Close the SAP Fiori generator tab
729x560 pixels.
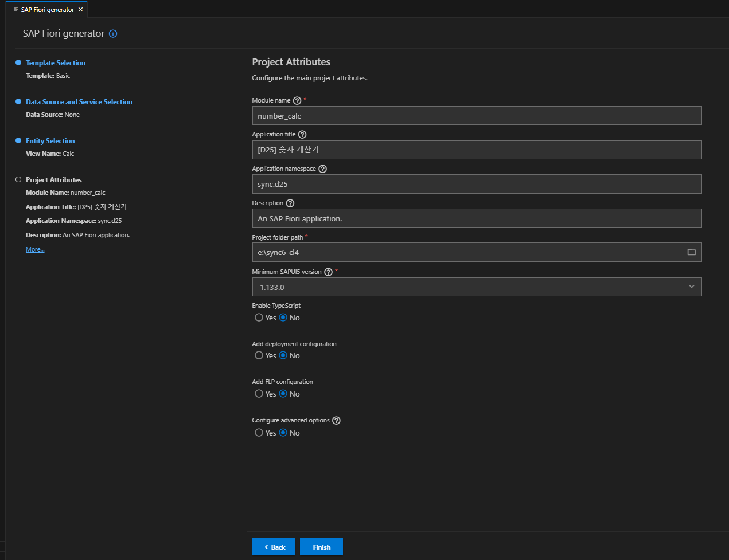pyautogui.click(x=81, y=10)
